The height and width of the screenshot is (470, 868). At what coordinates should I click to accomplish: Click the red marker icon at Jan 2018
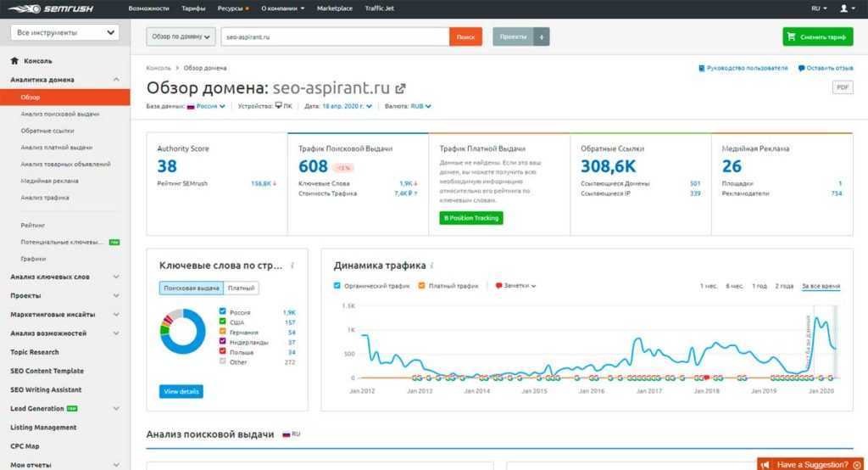click(706, 378)
